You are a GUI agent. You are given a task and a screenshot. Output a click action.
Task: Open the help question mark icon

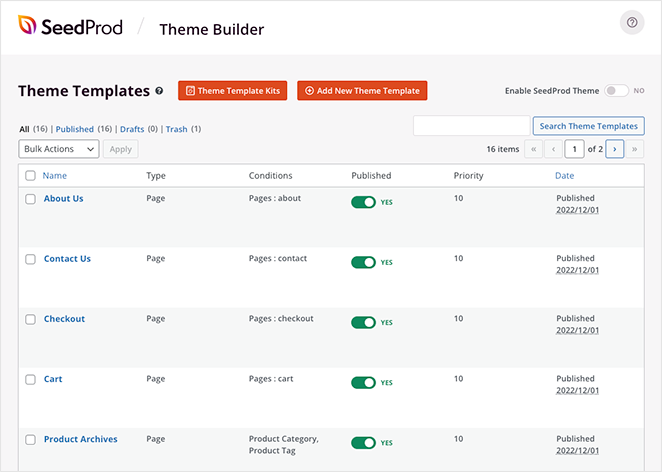click(631, 23)
